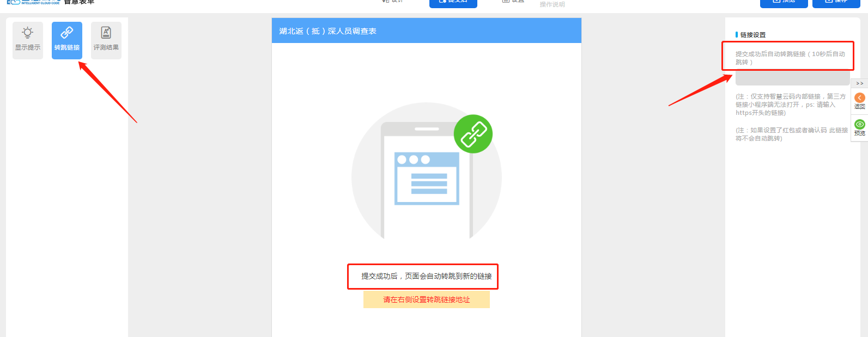
Task: Click the cut-off 设置 tab in header
Action: pos(513,2)
